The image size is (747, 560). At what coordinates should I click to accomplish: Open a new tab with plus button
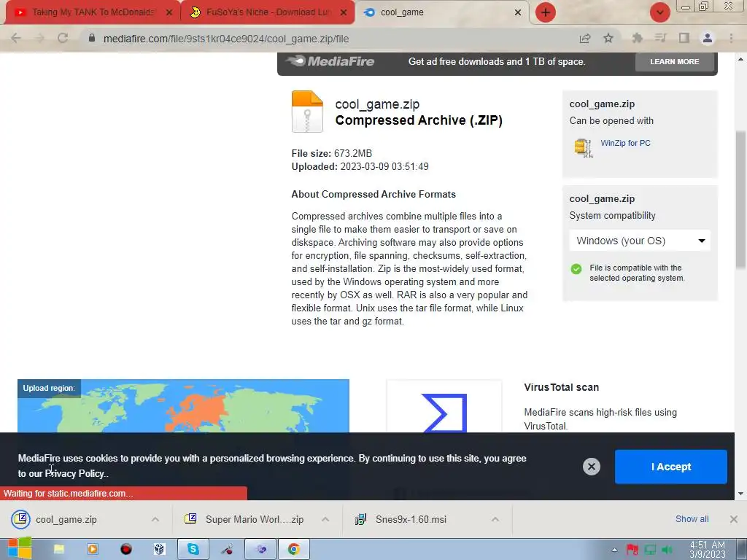click(546, 12)
